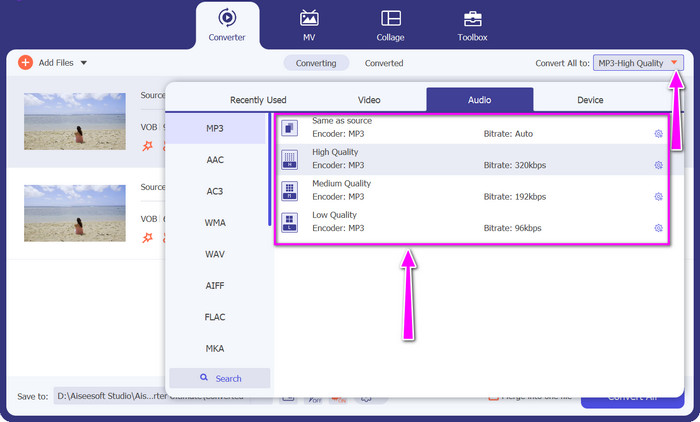
Task: Open settings gear for Same as source
Action: (x=658, y=134)
